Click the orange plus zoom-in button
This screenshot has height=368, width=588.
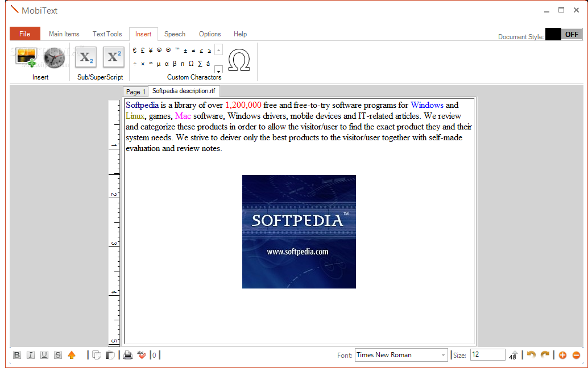click(562, 356)
